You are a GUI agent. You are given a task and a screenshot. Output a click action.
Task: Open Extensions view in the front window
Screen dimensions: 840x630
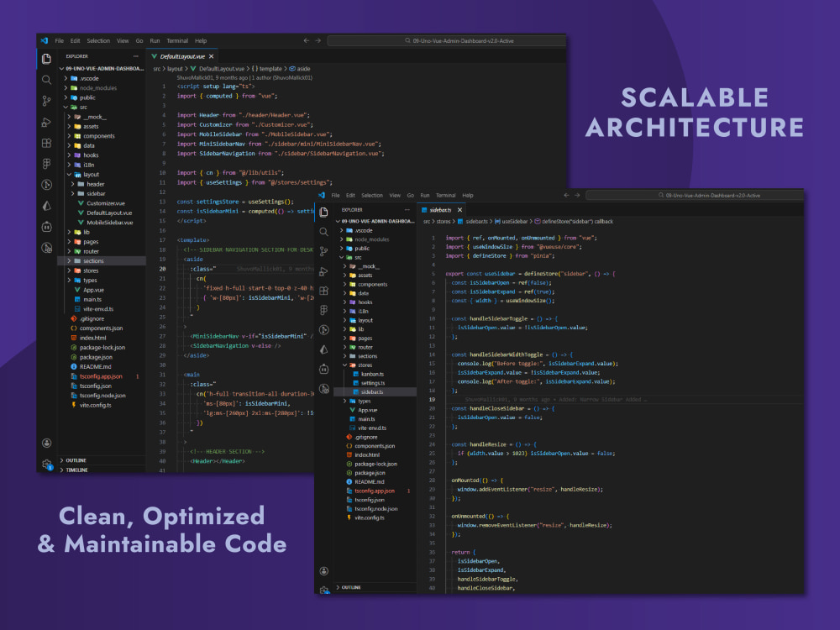pos(323,291)
